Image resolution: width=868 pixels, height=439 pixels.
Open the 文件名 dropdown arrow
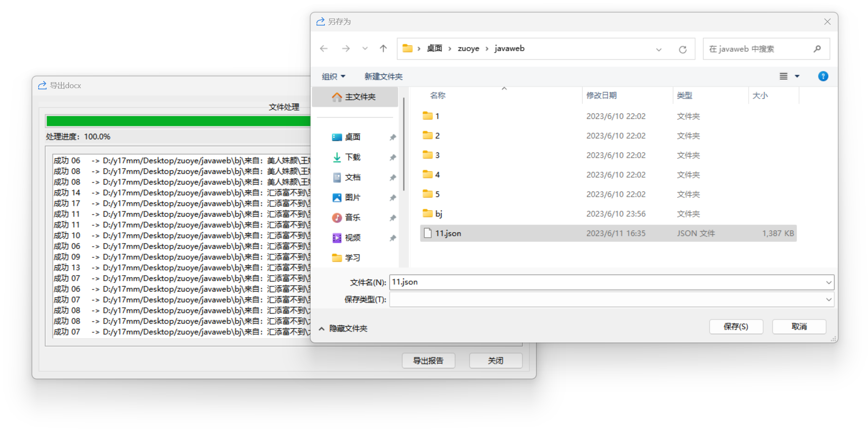[829, 282]
